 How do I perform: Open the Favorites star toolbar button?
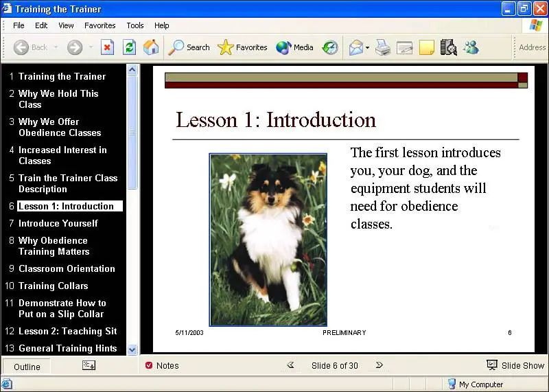click(x=242, y=47)
